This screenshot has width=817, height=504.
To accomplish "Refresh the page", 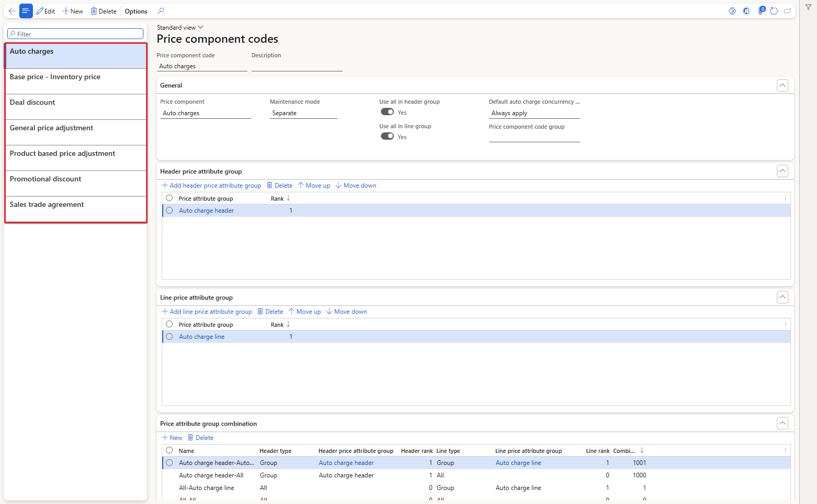I will [x=774, y=11].
